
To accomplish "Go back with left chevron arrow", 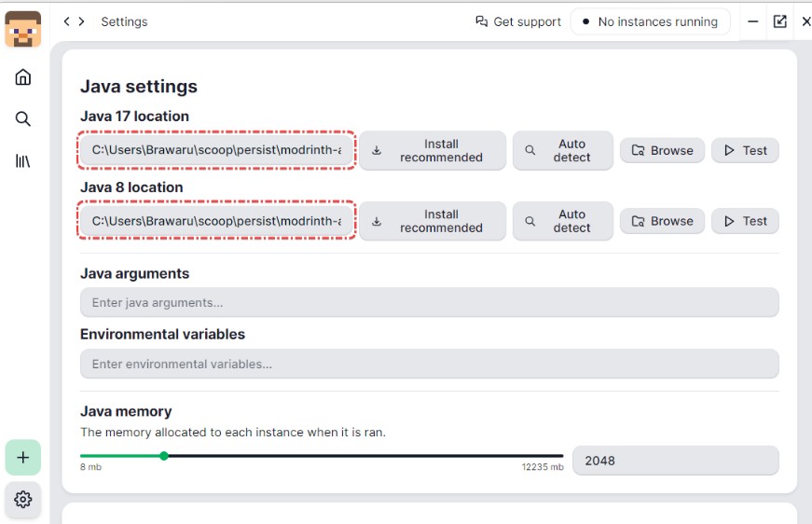I will (x=66, y=21).
